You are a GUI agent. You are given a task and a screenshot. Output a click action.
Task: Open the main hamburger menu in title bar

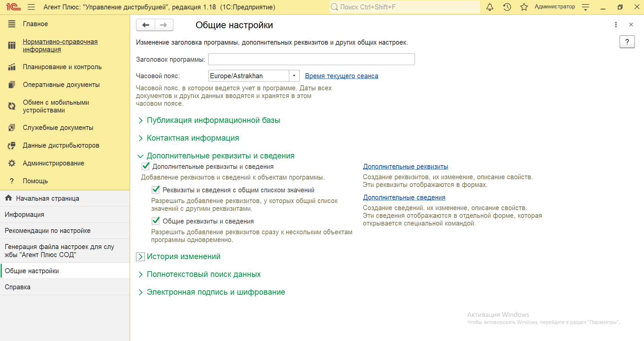click(31, 7)
